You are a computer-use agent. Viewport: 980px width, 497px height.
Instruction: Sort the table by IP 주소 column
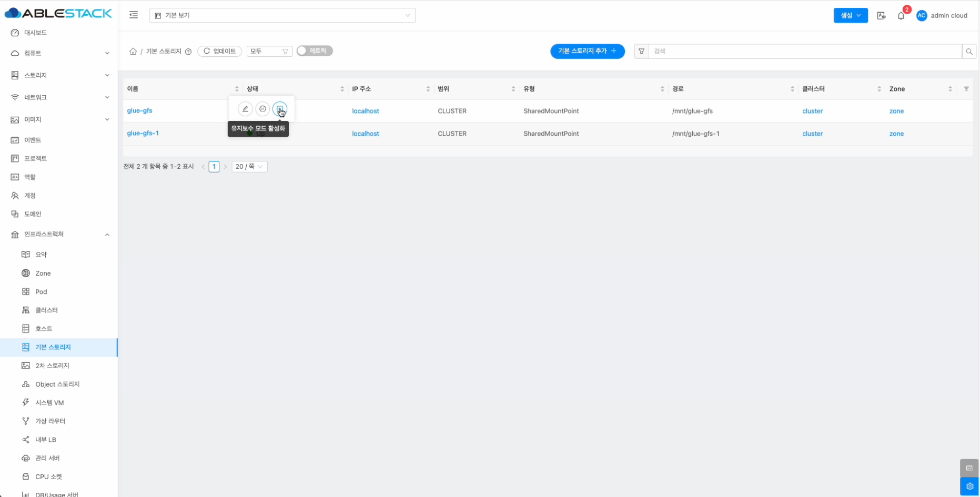[428, 89]
